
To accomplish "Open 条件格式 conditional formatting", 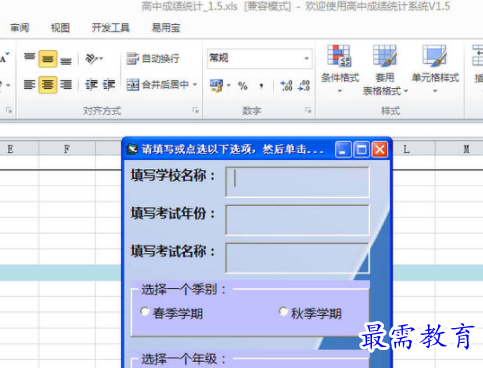I will [340, 69].
